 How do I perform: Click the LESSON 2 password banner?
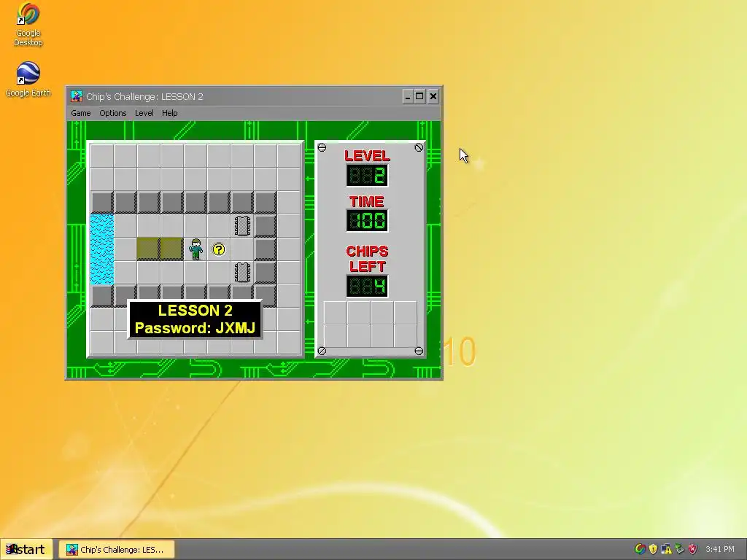pyautogui.click(x=195, y=319)
